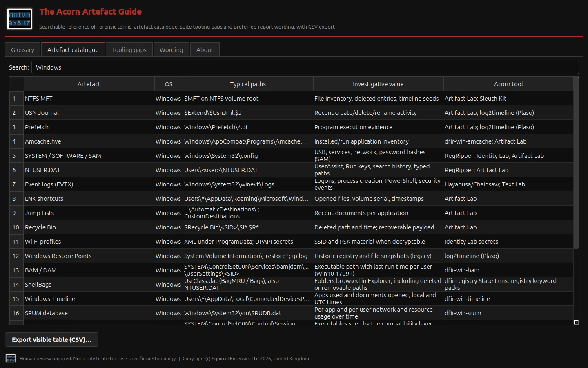Select the ShellBags artefact cell
Image resolution: width=588 pixels, height=368 pixels.
tap(89, 285)
